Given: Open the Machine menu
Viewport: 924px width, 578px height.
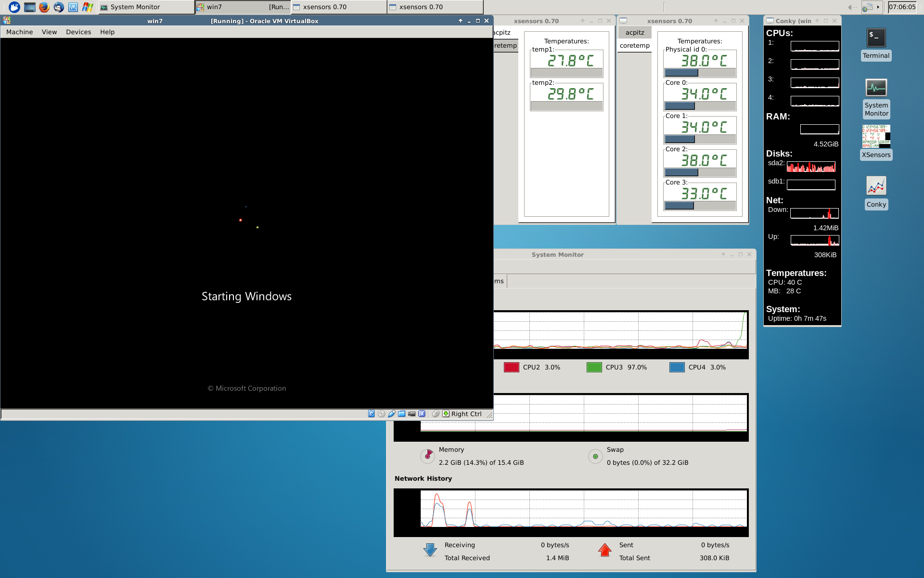Looking at the screenshot, I should click(x=20, y=32).
